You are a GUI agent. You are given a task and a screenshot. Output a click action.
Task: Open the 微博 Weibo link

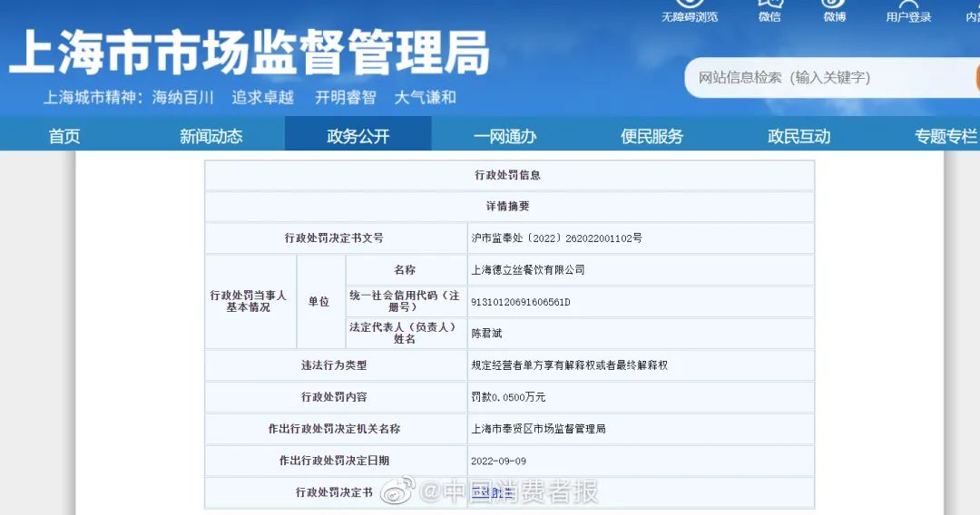(835, 13)
